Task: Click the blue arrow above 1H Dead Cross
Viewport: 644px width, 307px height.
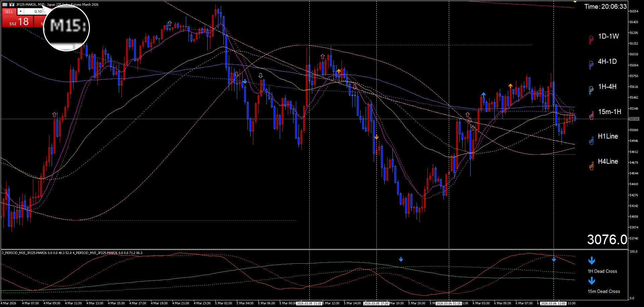Action: click(x=592, y=261)
